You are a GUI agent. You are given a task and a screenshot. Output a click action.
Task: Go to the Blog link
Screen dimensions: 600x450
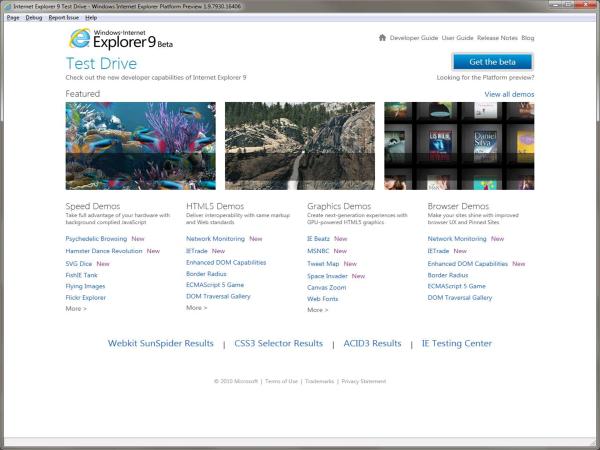point(528,38)
